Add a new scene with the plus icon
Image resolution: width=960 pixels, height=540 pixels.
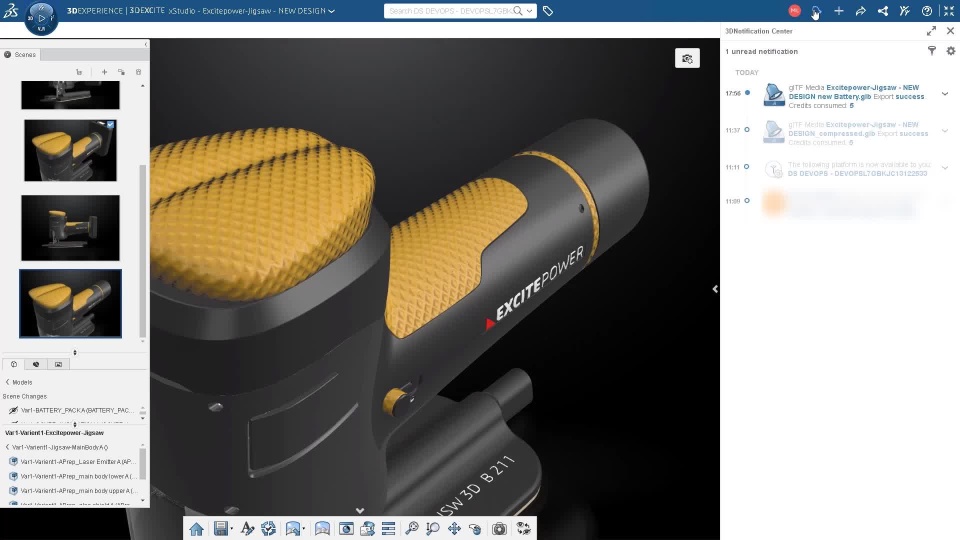104,72
